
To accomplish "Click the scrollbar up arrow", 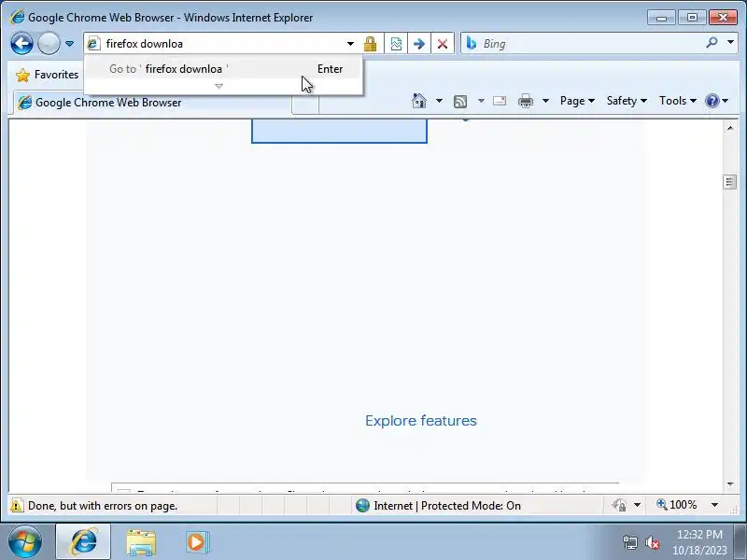I will coord(730,128).
